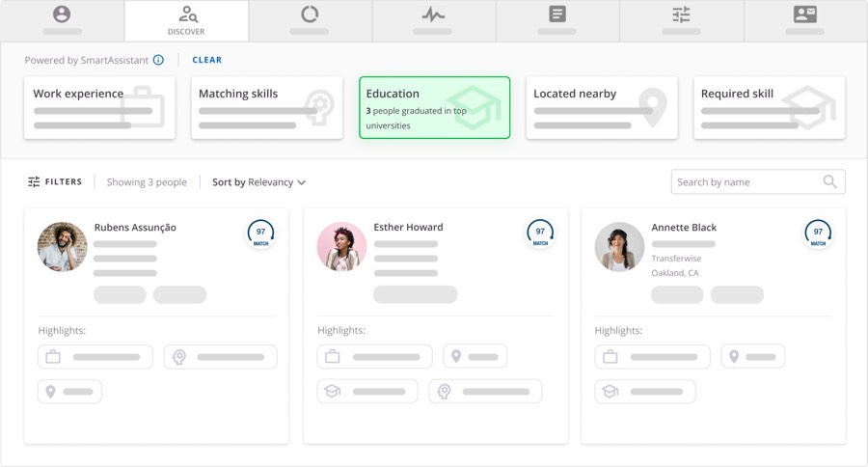
Task: Open the contact card tab
Action: [805, 21]
